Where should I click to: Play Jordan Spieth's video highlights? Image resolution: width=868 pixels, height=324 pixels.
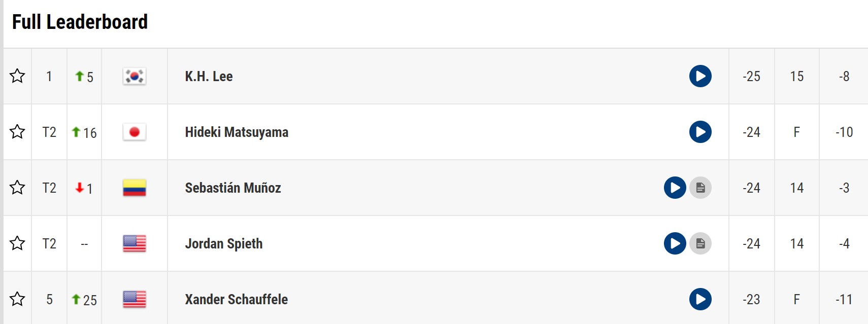click(x=675, y=243)
